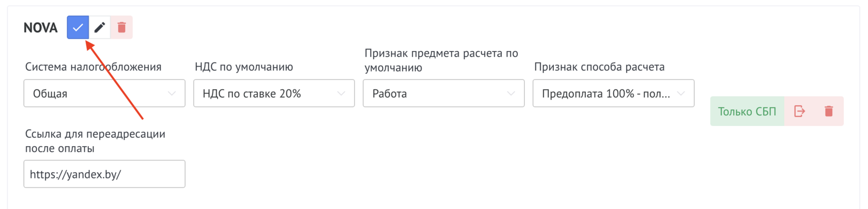Screen dimensions: 868x209
Task: Open the Система налогообложения dropdown showing Общая
Action: pos(104,93)
